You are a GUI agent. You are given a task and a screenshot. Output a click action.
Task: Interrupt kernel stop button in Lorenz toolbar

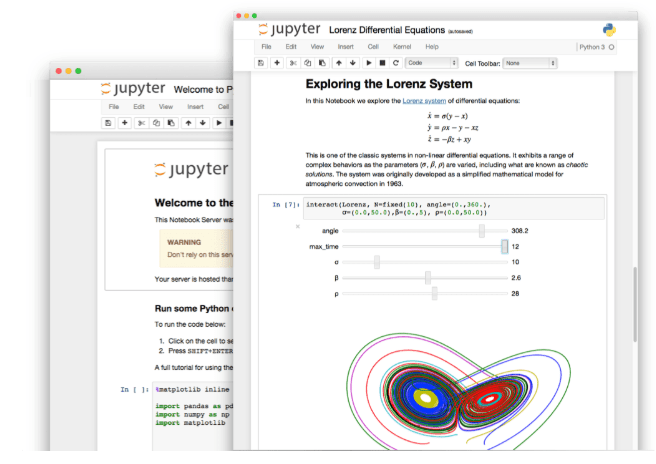point(382,63)
